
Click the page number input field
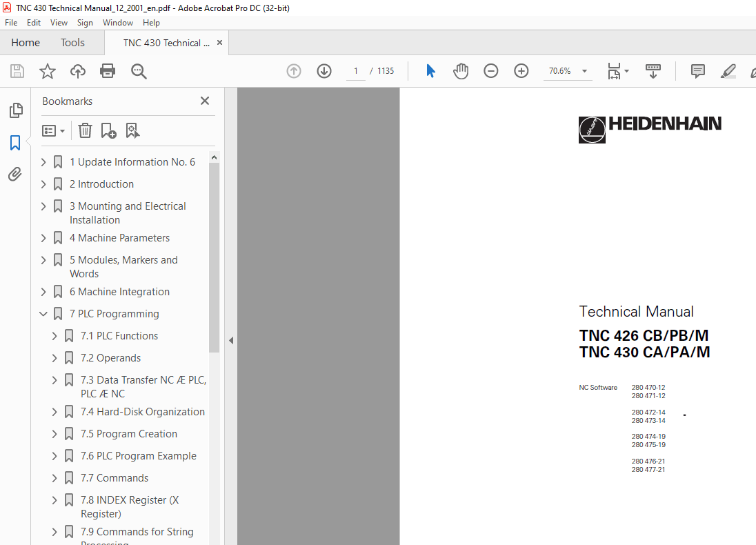(x=355, y=70)
